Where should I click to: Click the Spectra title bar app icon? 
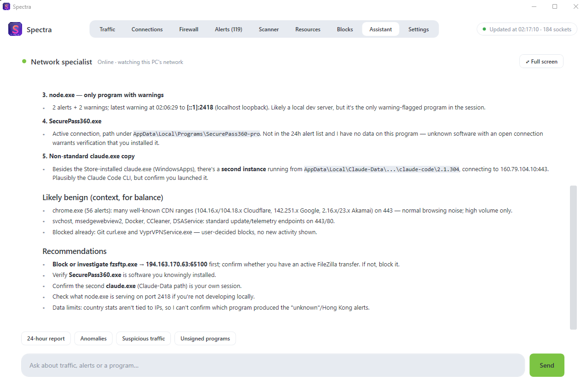6,6
